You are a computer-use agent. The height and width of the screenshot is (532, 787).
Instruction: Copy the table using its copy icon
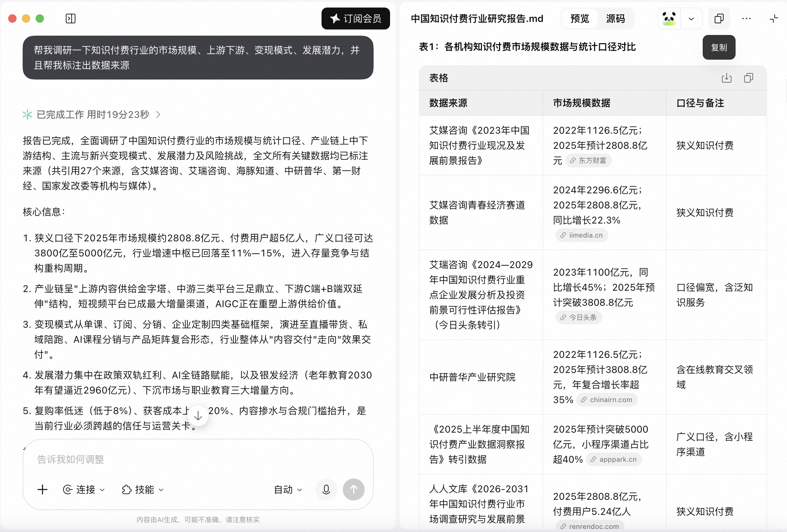point(749,78)
